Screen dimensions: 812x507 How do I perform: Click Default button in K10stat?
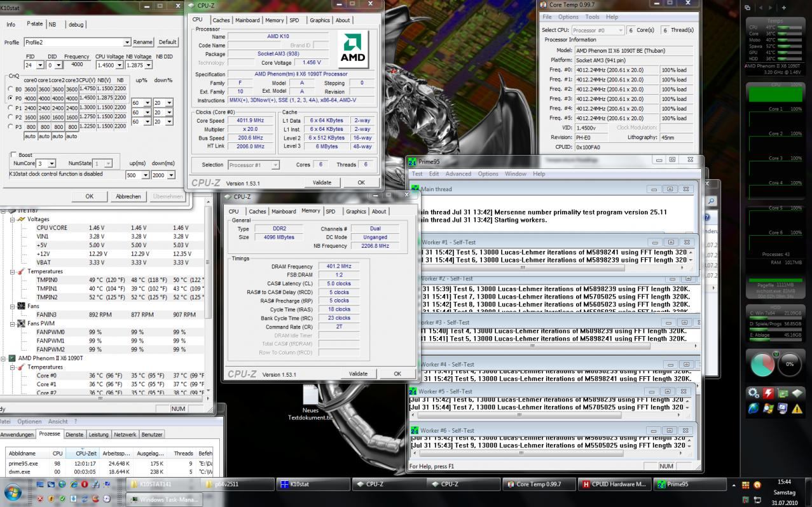click(167, 42)
